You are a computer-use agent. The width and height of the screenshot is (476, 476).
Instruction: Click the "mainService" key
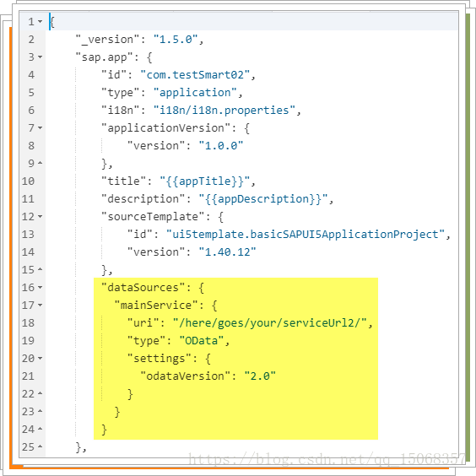click(156, 305)
